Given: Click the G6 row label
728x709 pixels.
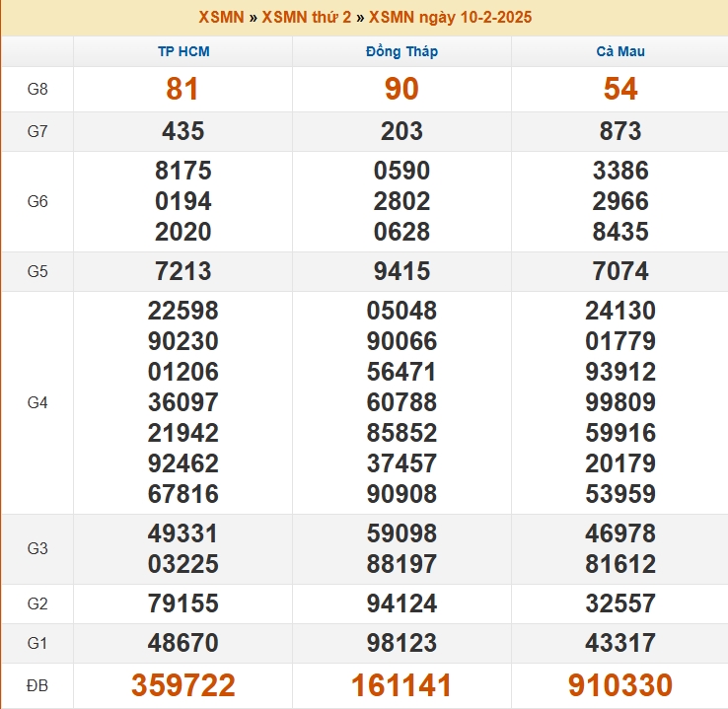Looking at the screenshot, I should click(37, 201).
